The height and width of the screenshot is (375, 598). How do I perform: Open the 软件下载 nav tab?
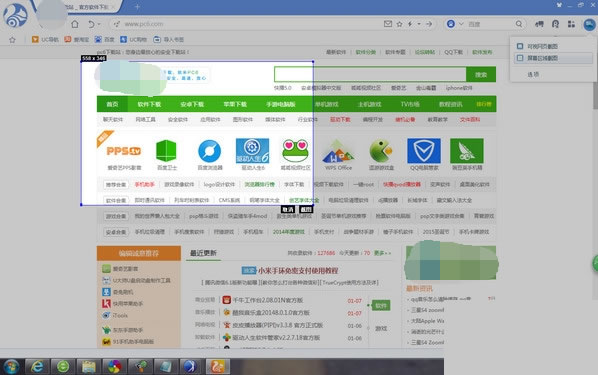(x=149, y=104)
